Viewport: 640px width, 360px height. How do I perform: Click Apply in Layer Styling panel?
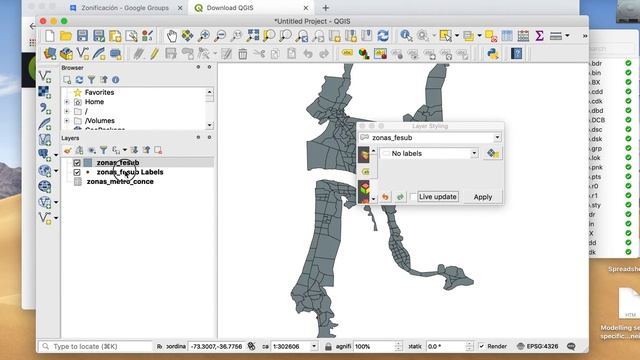click(x=482, y=197)
